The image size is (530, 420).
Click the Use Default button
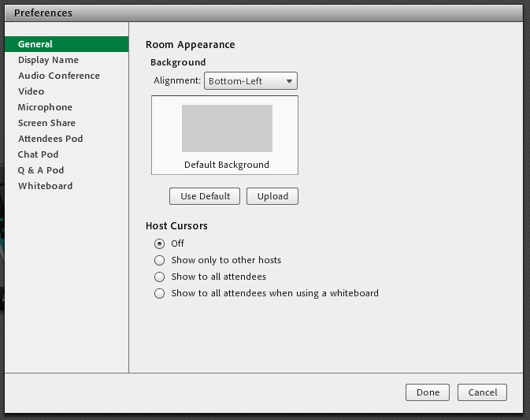tap(205, 196)
